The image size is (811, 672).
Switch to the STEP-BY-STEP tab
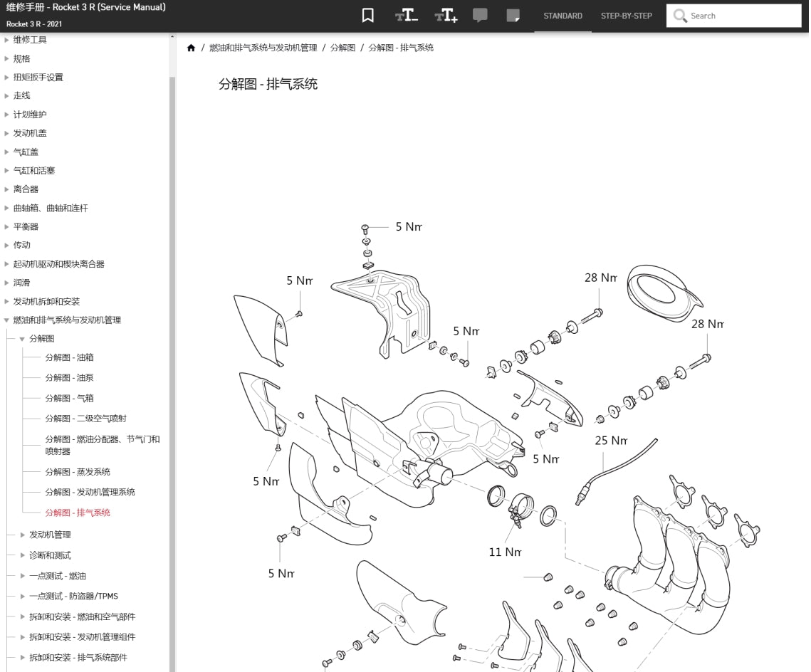pyautogui.click(x=626, y=16)
